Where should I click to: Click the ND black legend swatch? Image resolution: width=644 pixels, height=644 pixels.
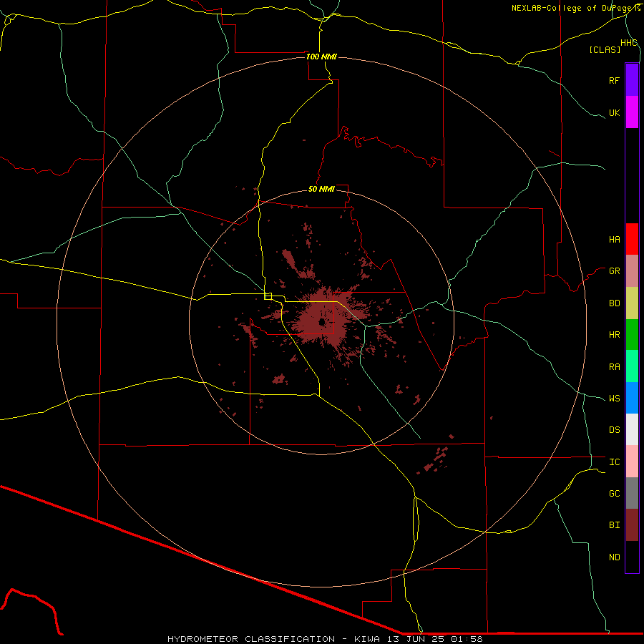[632, 557]
